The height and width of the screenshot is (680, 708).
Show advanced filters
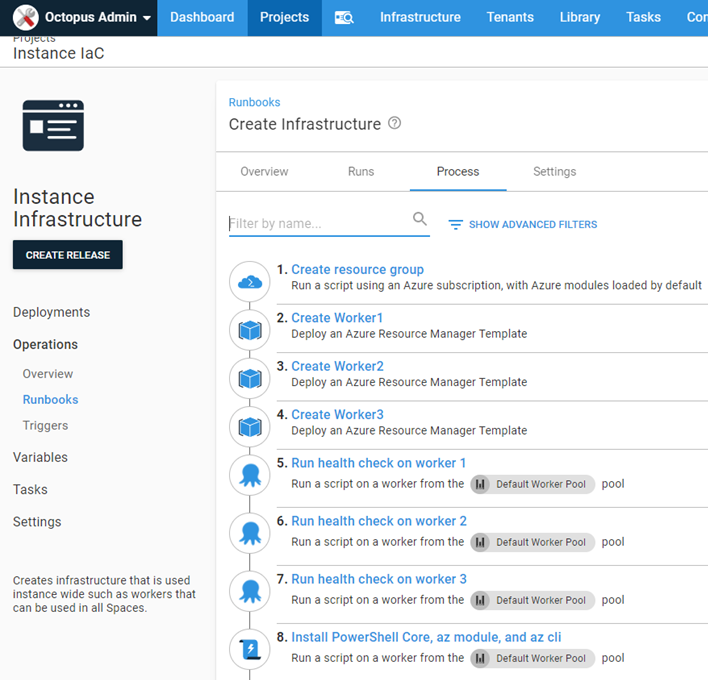tap(522, 225)
